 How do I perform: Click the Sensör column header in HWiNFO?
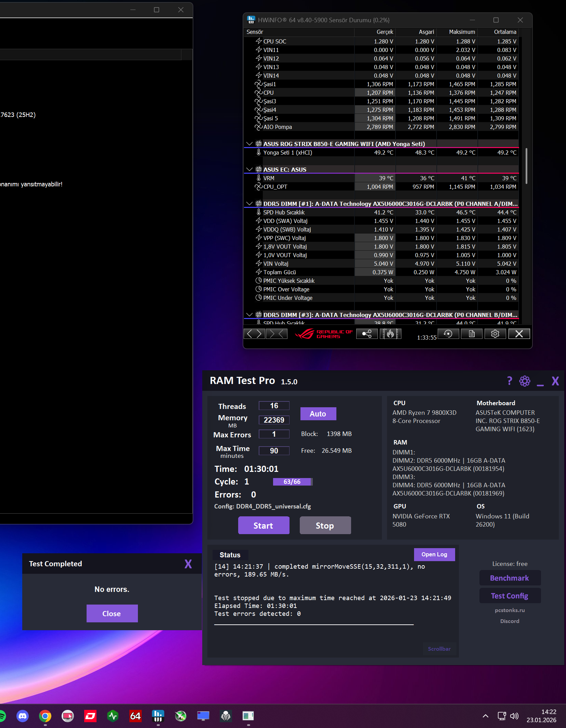(x=299, y=32)
